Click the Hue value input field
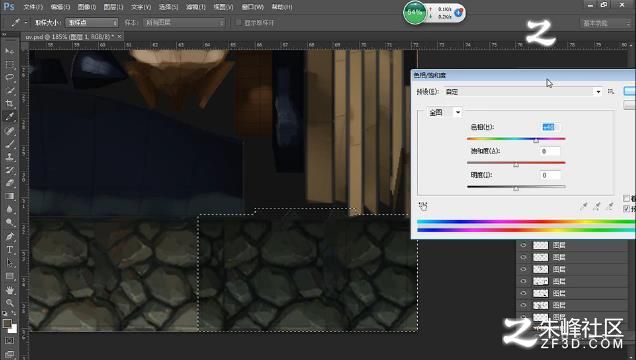This screenshot has height=360, width=636. coord(550,127)
